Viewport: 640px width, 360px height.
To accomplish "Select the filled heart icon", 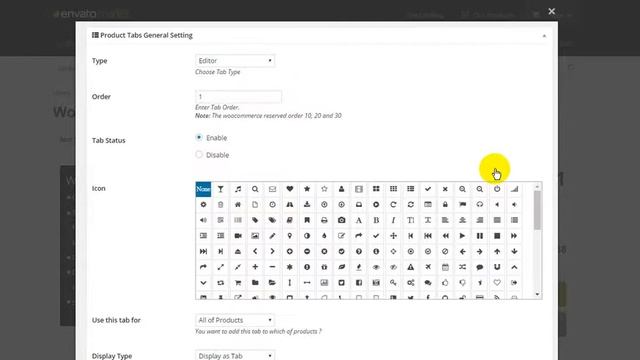I will coord(289,189).
